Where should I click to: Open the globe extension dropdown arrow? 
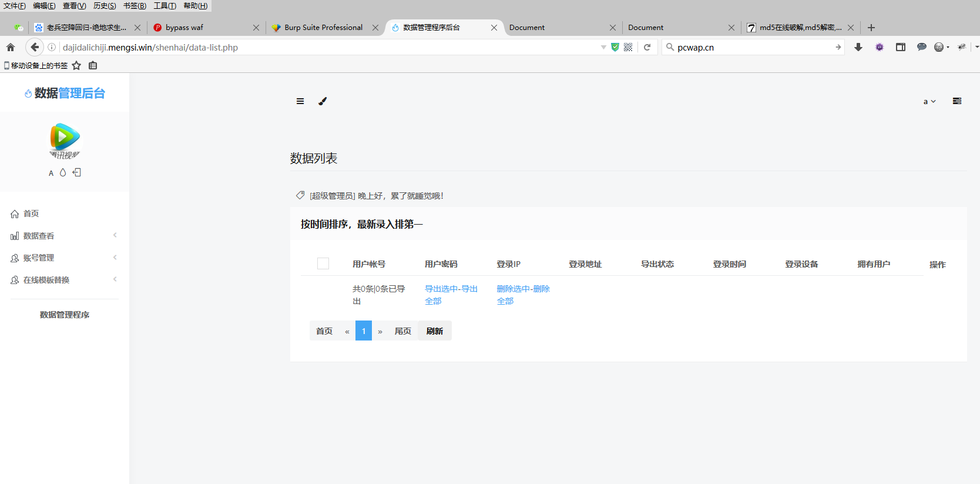pos(948,47)
